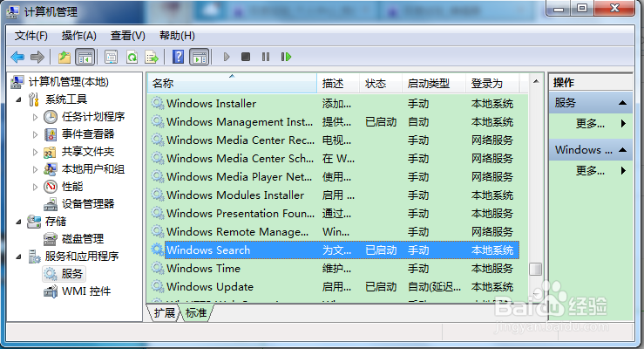This screenshot has height=349, width=644.
Task: Click gear icon beside Windows Update
Action: pyautogui.click(x=158, y=286)
